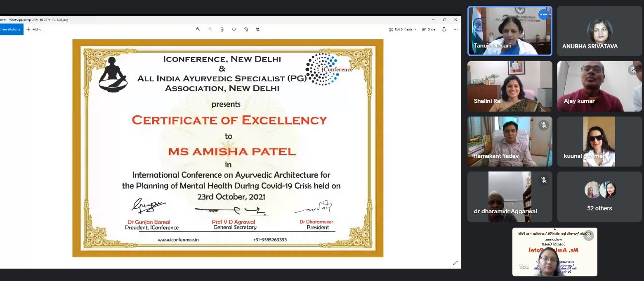The image size is (644, 281).
Task: Open the crop tool in Photos
Action: point(258,29)
